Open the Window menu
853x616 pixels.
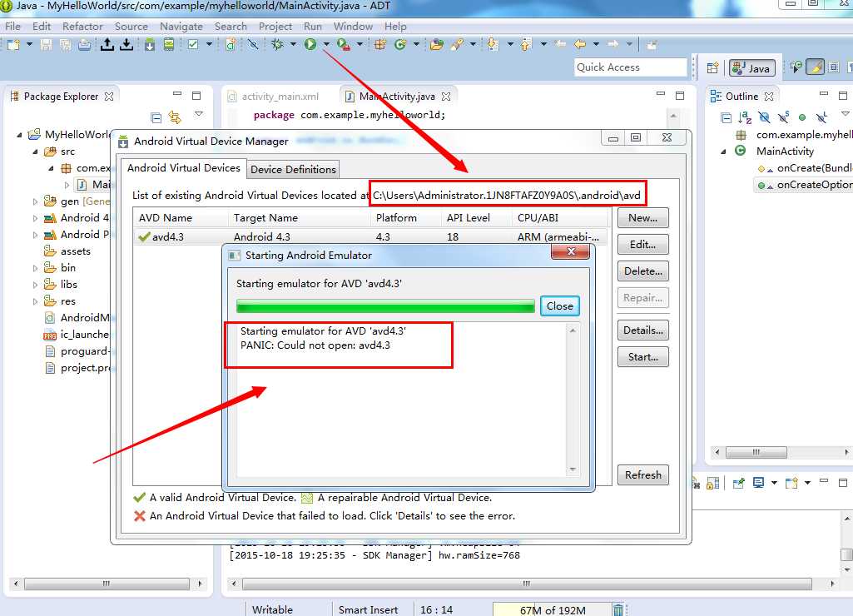click(353, 26)
